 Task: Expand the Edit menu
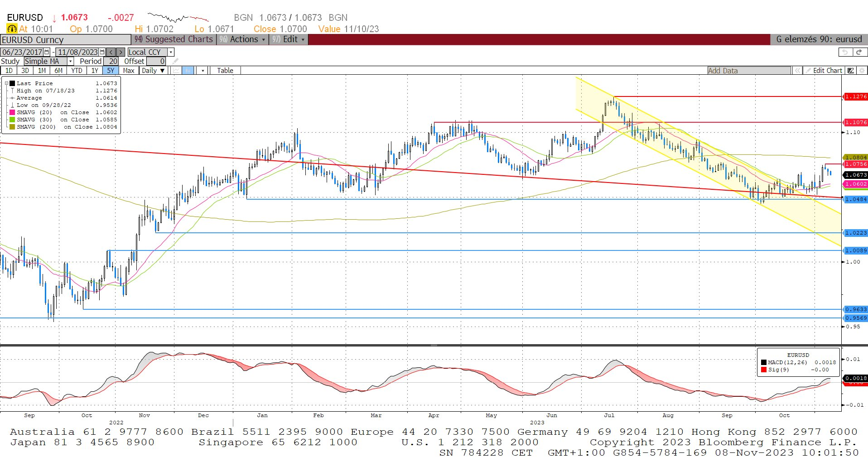(289, 39)
